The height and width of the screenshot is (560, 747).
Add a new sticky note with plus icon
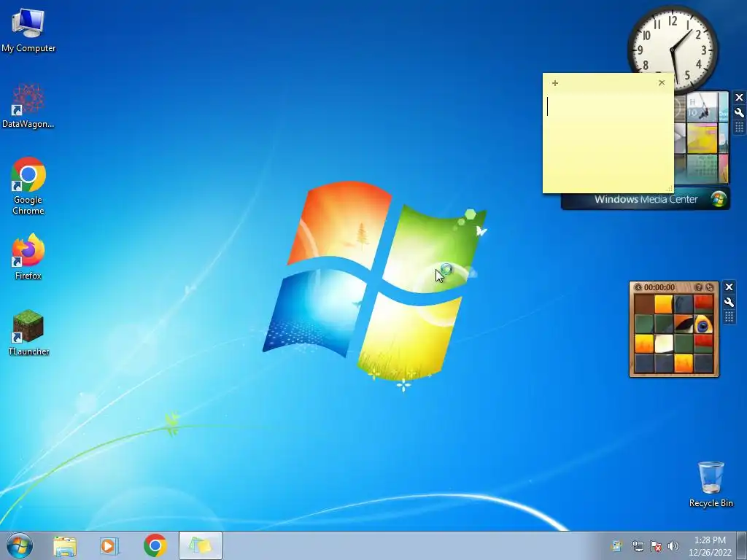coord(555,83)
